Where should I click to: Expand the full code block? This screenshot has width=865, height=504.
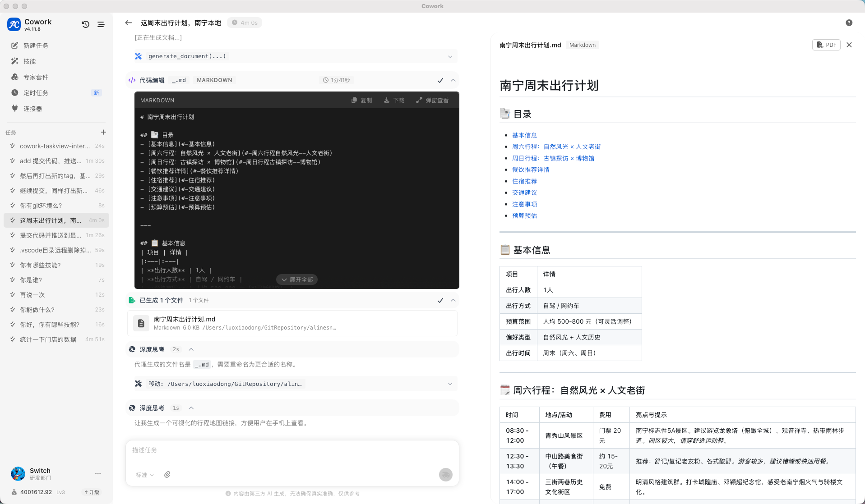297,279
